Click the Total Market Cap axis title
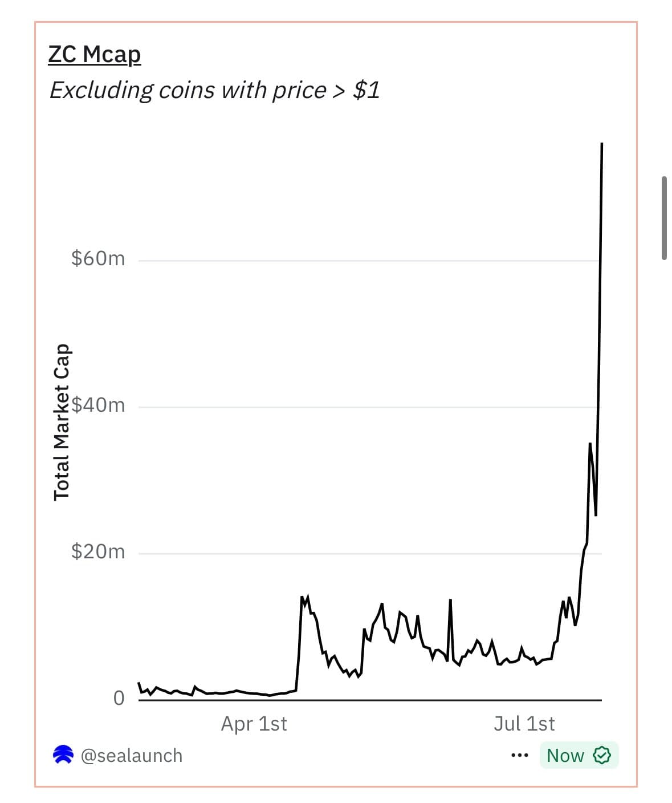The image size is (672, 803). pos(61,422)
